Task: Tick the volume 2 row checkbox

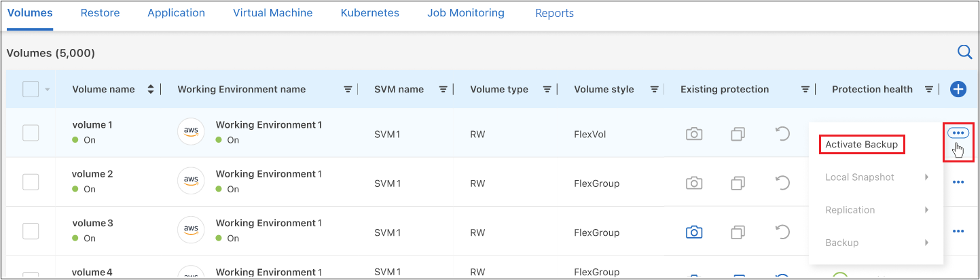Action: pos(31,182)
